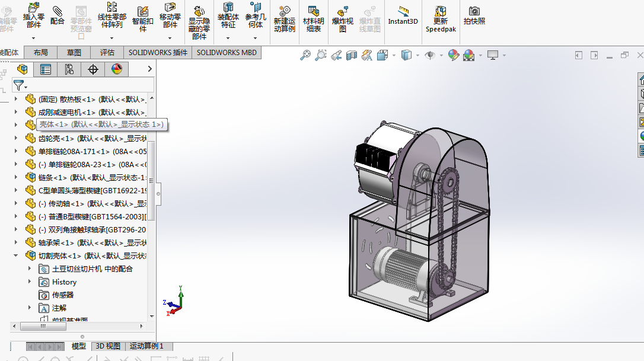
Task: Click Update Speedpak (更新 Speedpak)
Action: (x=441, y=19)
